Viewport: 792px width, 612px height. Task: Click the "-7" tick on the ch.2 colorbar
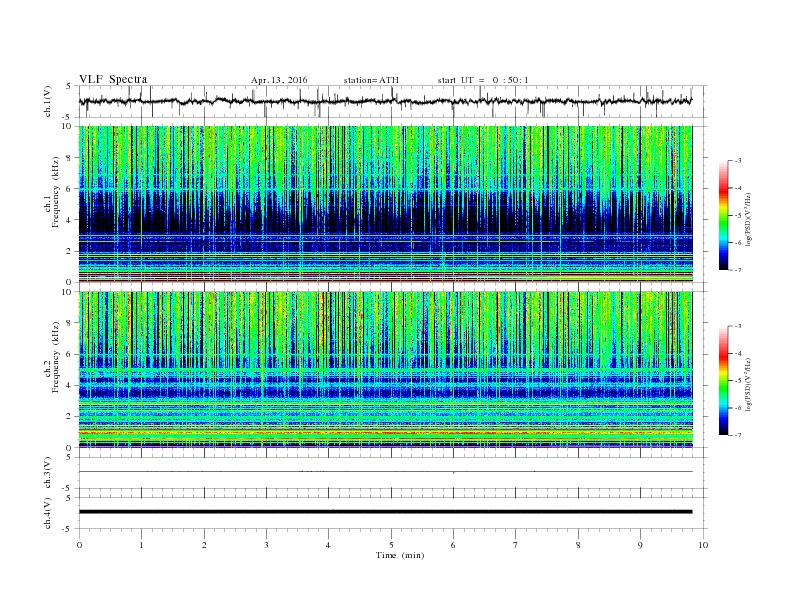(738, 435)
